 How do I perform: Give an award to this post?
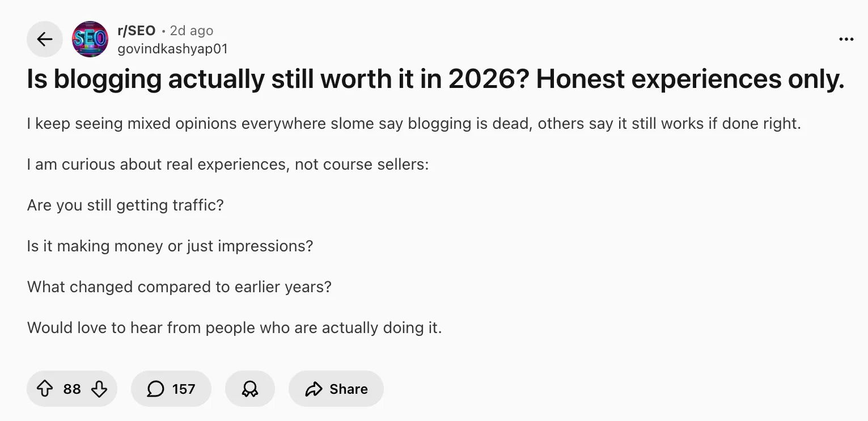point(249,389)
